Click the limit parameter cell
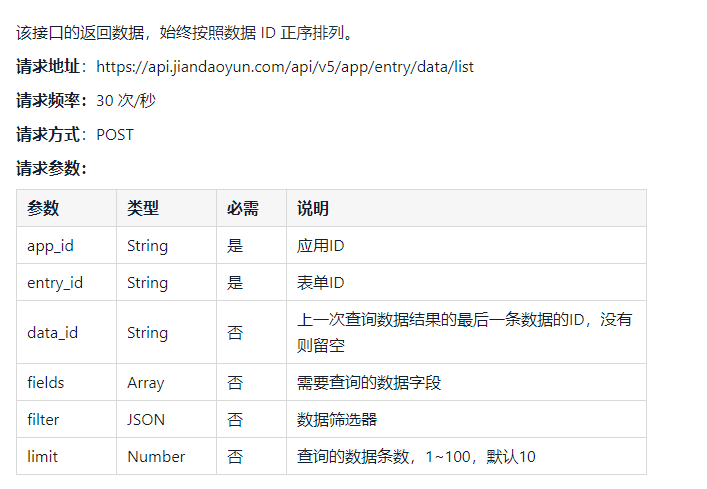707x489 pixels. point(67,457)
